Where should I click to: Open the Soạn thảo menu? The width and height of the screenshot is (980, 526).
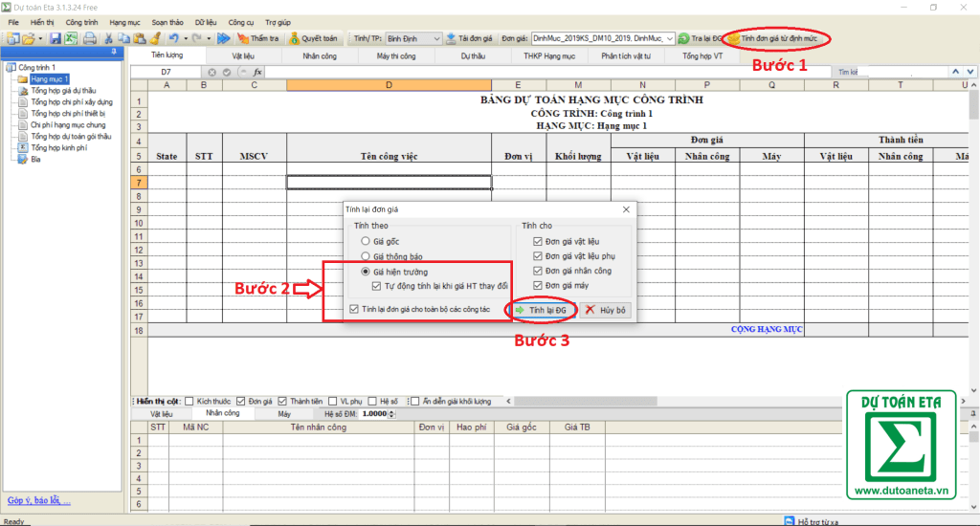coord(167,23)
